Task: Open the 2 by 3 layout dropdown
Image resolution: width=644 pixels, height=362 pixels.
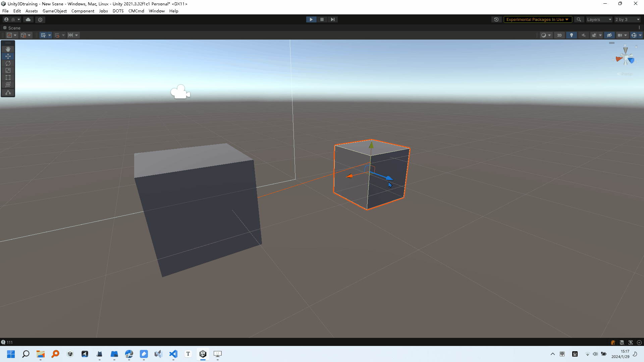Action: click(x=627, y=19)
